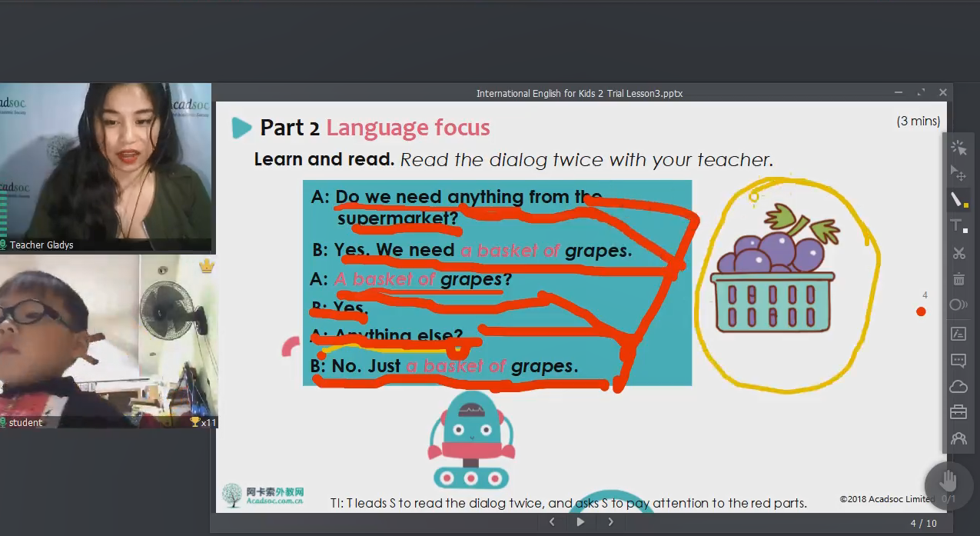Clear drawings with the trash icon
This screenshot has width=980, height=536.
[x=958, y=279]
